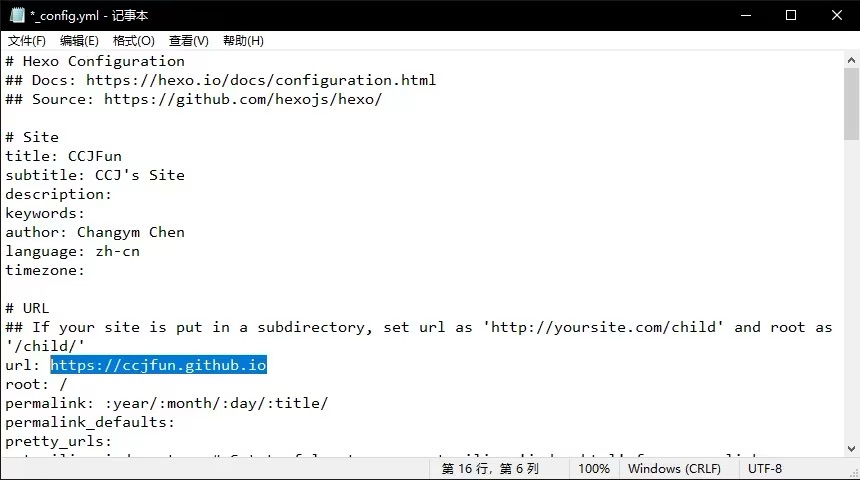
Task: Place cursor on the 'author: Changym Chen' line
Action: coord(95,232)
